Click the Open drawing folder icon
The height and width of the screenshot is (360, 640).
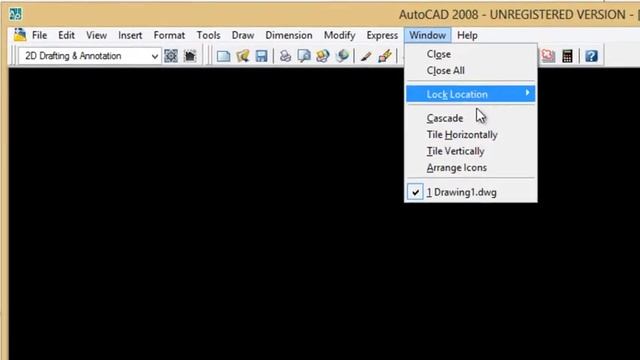[242, 56]
